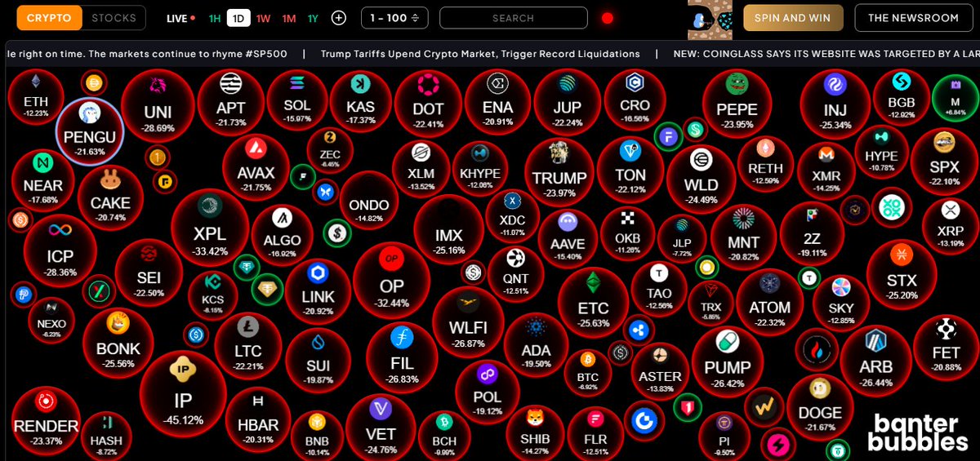Select the TON bubble
Image resolution: width=980 pixels, height=461 pixels.
pos(630,171)
